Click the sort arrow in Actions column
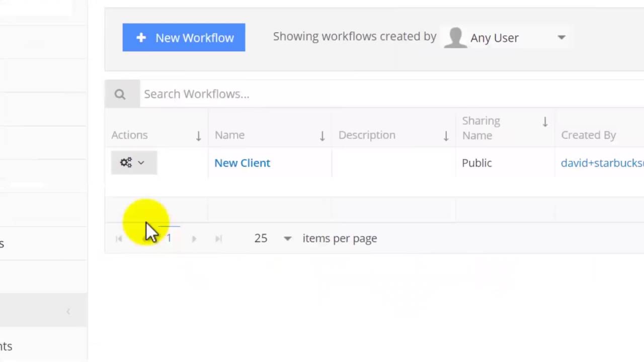Screen dimensions: 644x362 coord(198,135)
